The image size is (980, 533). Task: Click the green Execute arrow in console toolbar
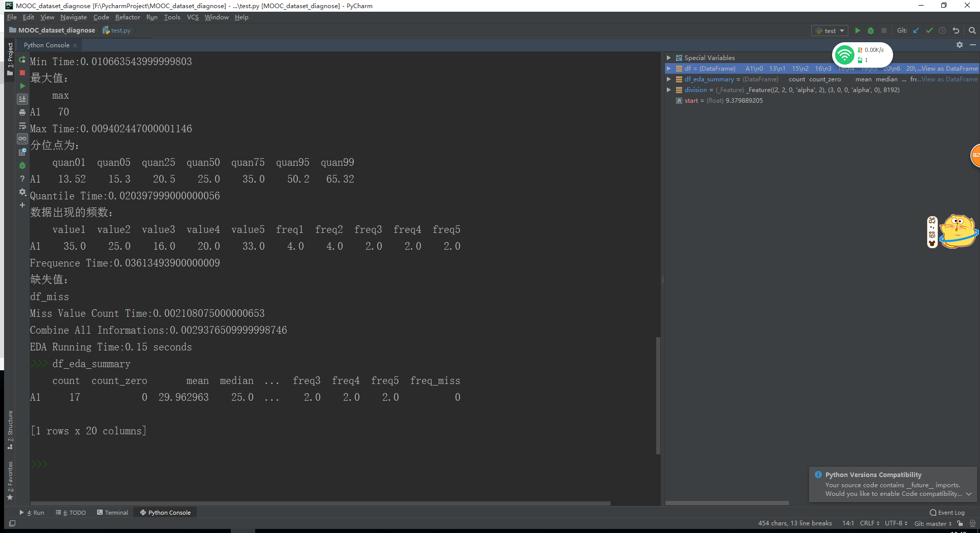tap(22, 86)
